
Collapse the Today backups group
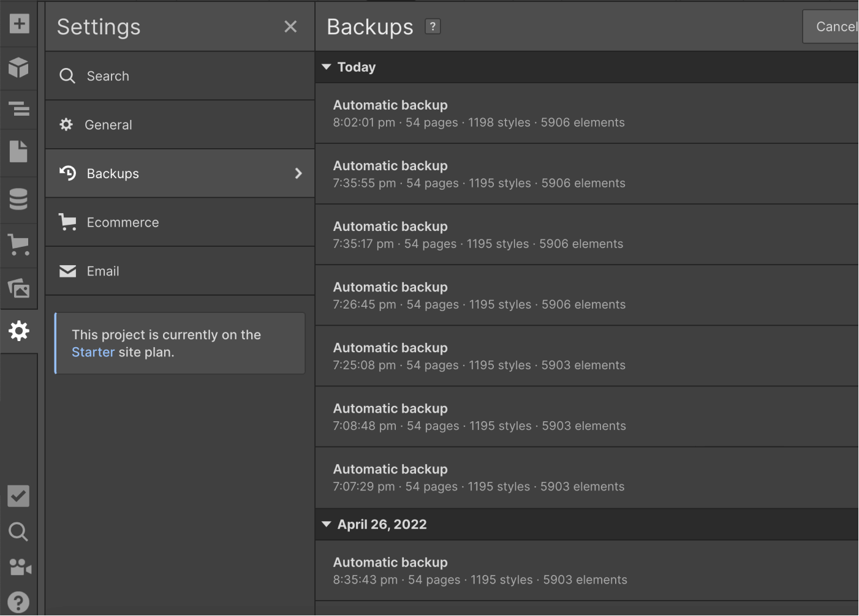(327, 67)
